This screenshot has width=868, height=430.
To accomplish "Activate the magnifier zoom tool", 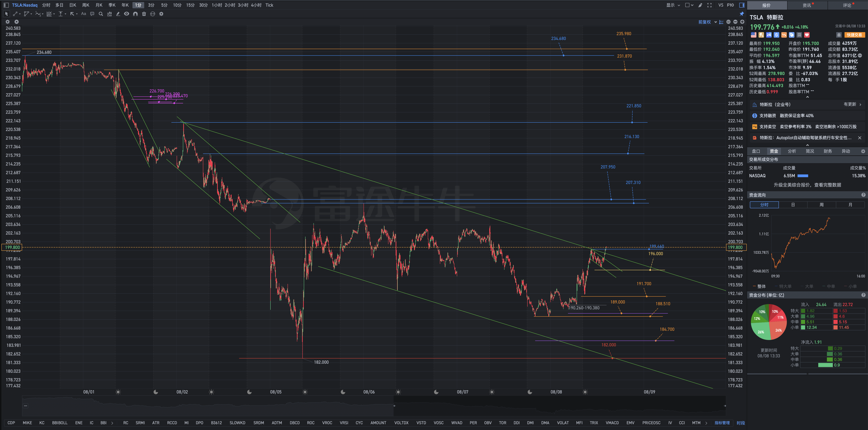I will tap(100, 14).
